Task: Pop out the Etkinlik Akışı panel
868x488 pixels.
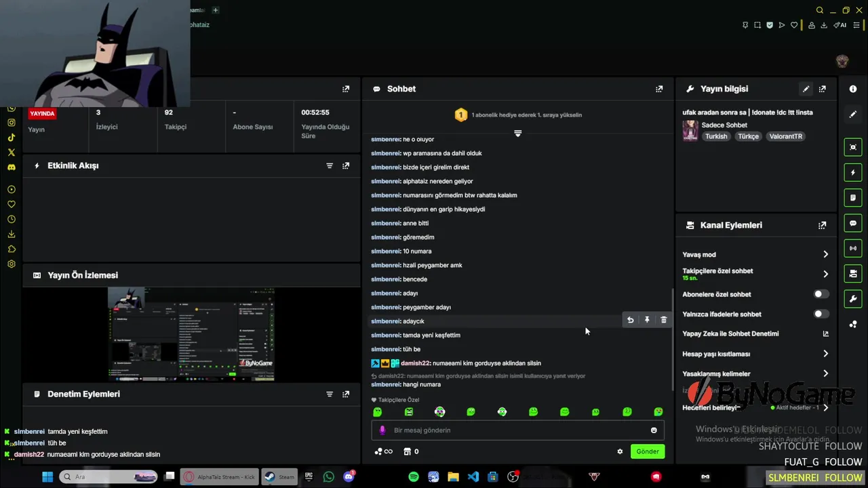Action: coord(346,165)
